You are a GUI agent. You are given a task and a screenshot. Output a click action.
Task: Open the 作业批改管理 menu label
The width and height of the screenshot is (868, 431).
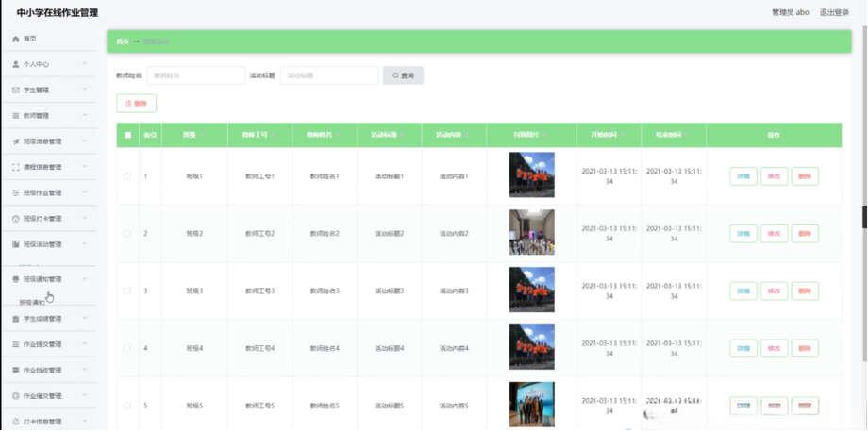(42, 370)
